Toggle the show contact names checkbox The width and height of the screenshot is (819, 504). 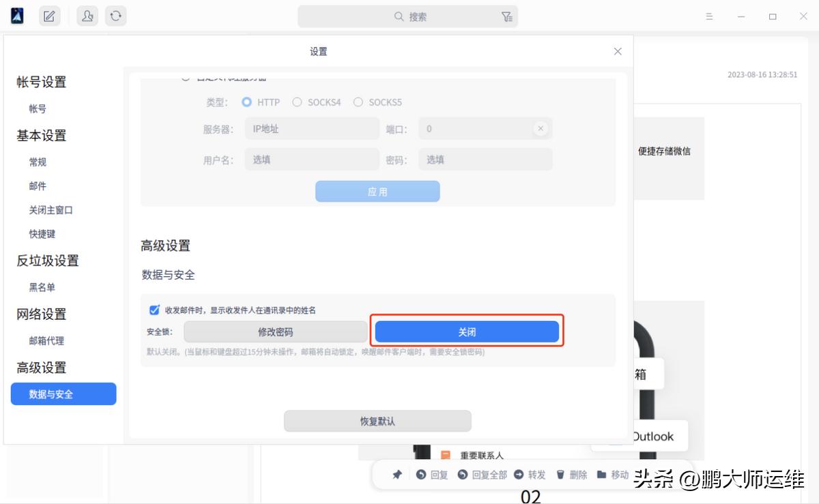(x=154, y=310)
